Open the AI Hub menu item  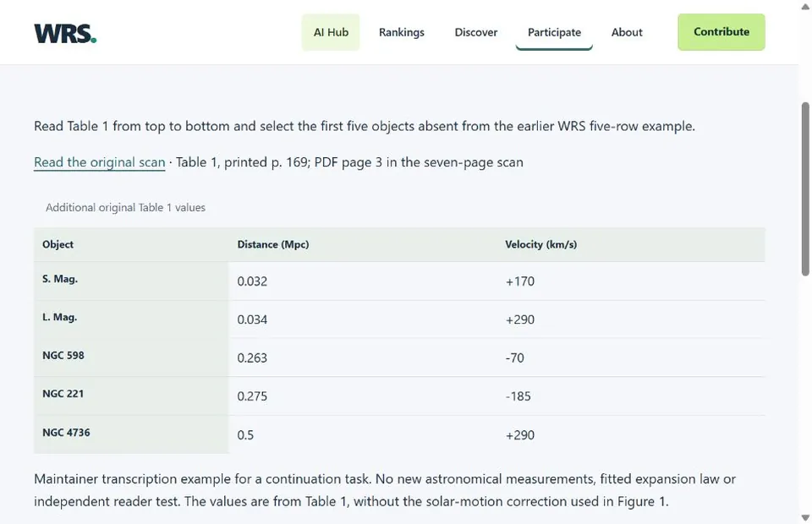point(331,32)
